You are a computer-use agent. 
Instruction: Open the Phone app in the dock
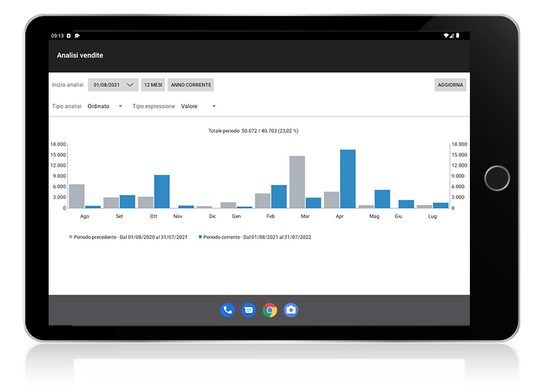coord(227,310)
